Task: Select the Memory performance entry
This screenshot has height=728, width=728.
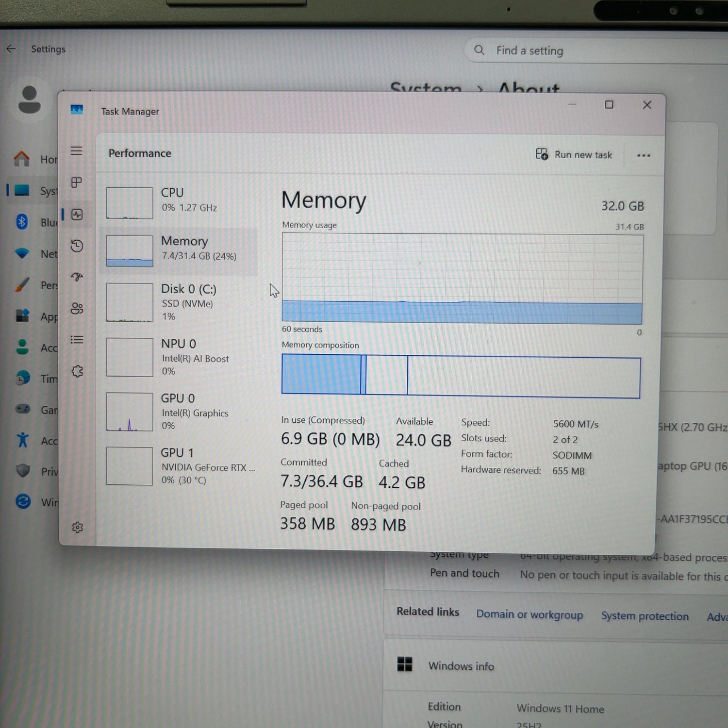Action: coord(179,251)
